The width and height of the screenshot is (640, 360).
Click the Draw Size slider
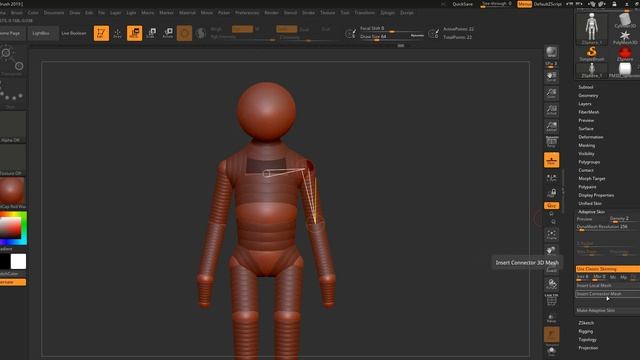pos(392,37)
